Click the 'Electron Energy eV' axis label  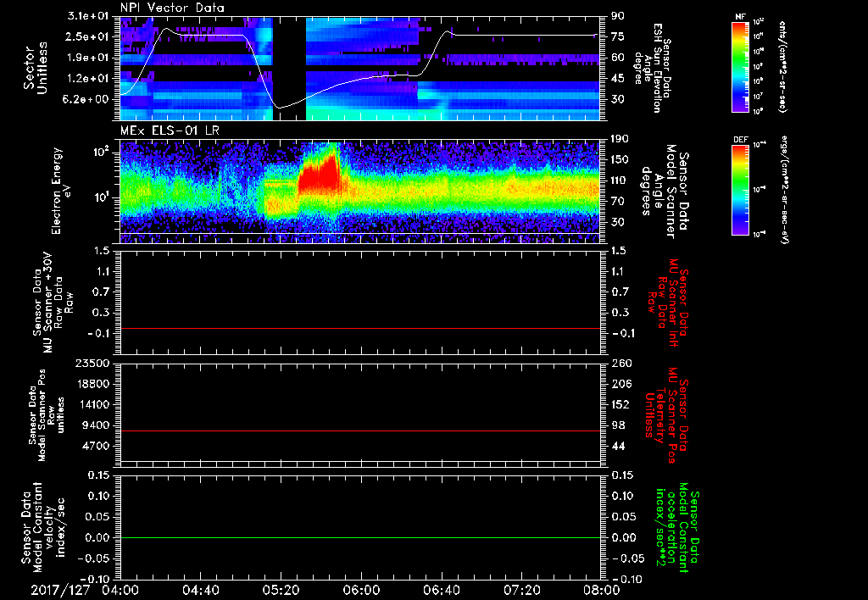[61, 191]
